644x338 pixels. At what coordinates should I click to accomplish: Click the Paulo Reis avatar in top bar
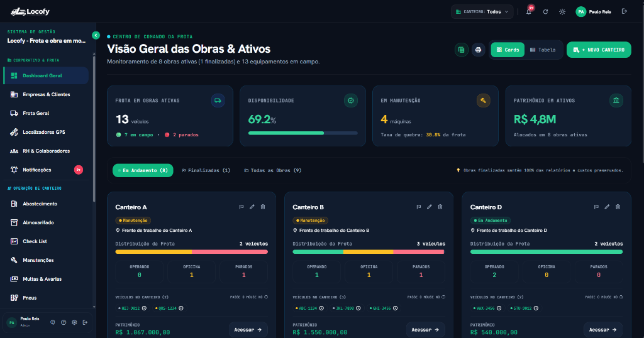click(x=580, y=11)
